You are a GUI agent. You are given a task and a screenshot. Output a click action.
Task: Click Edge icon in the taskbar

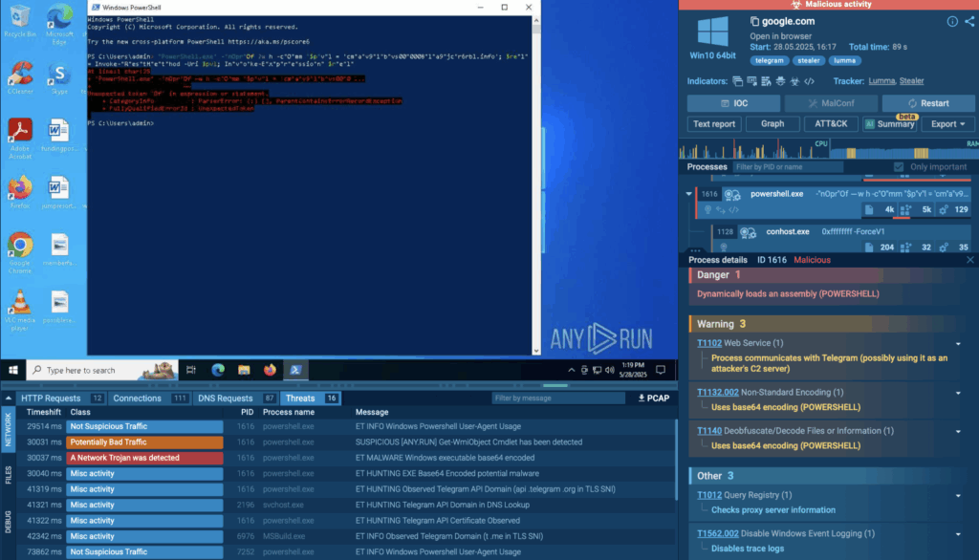[x=218, y=370]
